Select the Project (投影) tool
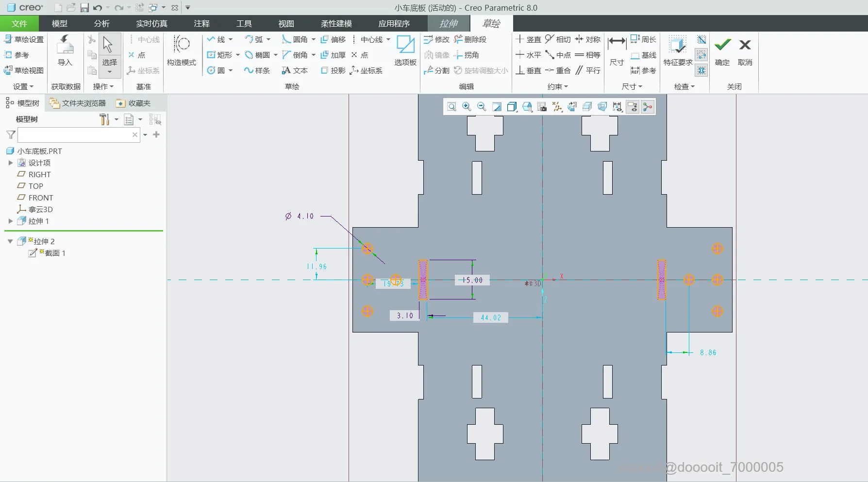The height and width of the screenshot is (482, 868). click(x=333, y=70)
